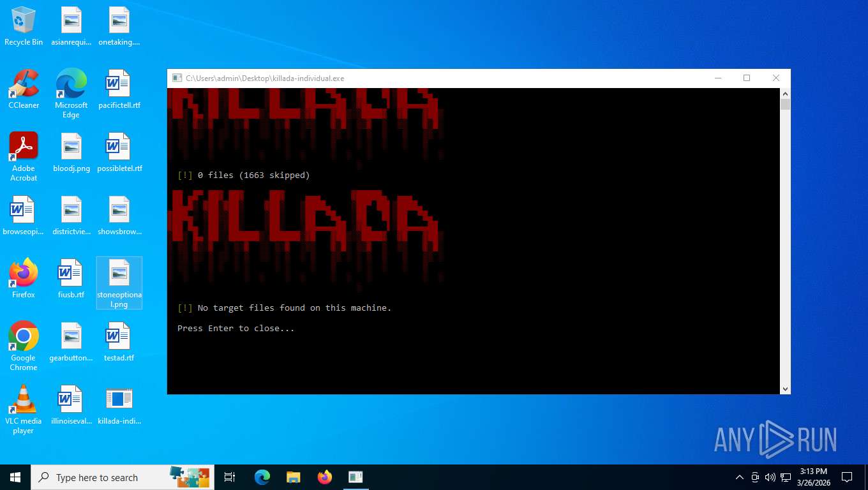The image size is (868, 490).
Task: Close the killada-individual.exe window
Action: [776, 78]
